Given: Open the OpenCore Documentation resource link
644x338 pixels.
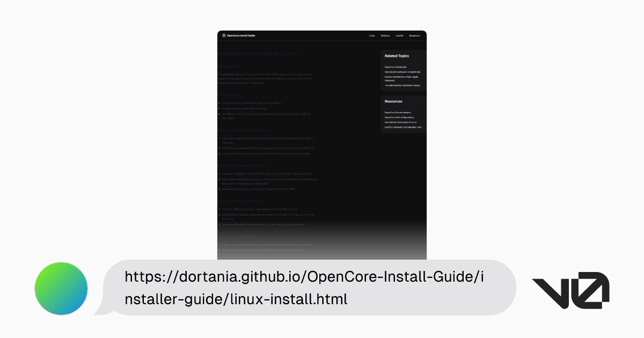Looking at the screenshot, I should tap(398, 112).
